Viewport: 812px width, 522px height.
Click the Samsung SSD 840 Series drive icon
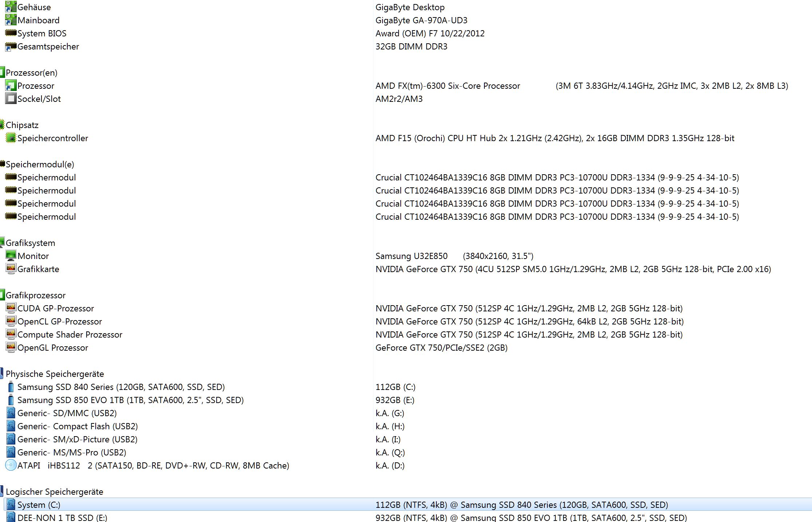[x=11, y=387]
